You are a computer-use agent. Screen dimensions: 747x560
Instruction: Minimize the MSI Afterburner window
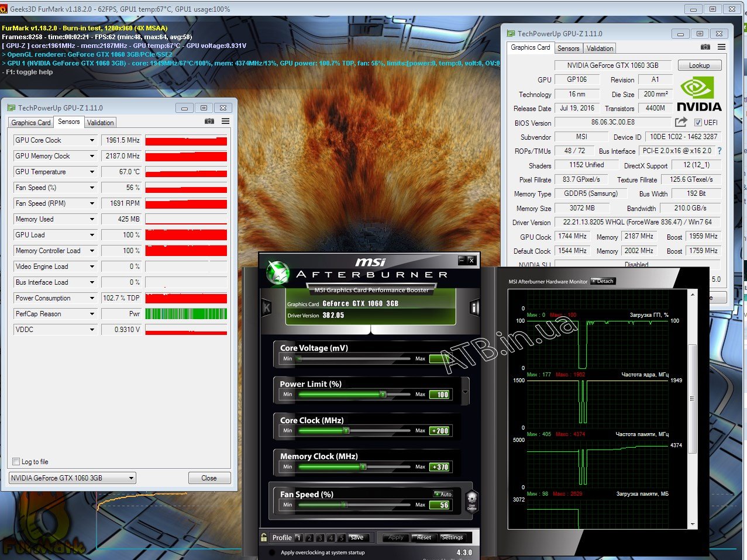coord(462,260)
